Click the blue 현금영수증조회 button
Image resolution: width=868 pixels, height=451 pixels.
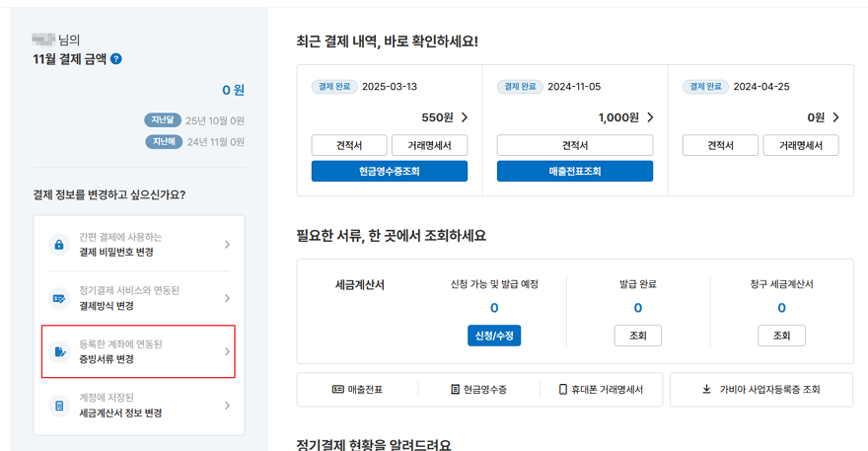[390, 171]
